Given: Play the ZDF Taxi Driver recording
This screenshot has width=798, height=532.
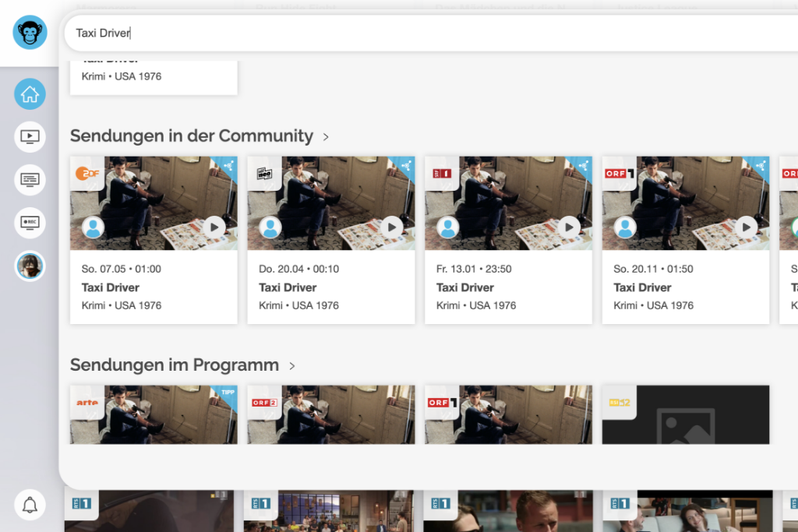Looking at the screenshot, I should (x=214, y=227).
